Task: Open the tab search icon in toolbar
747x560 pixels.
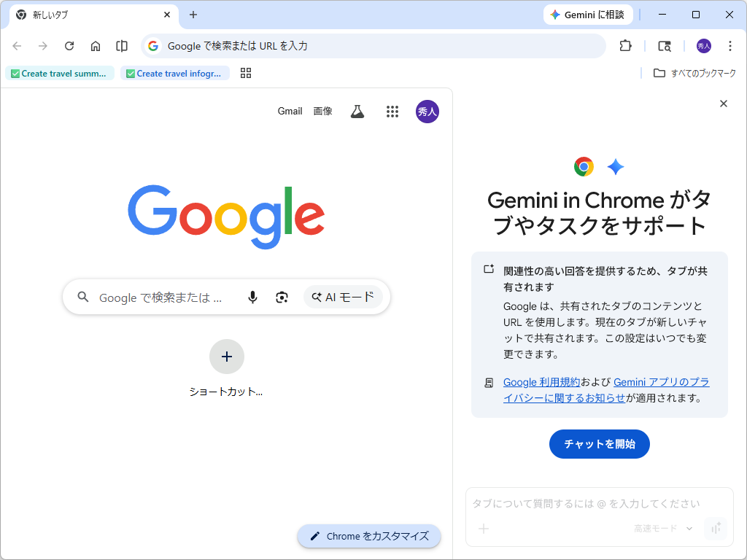Action: (664, 46)
